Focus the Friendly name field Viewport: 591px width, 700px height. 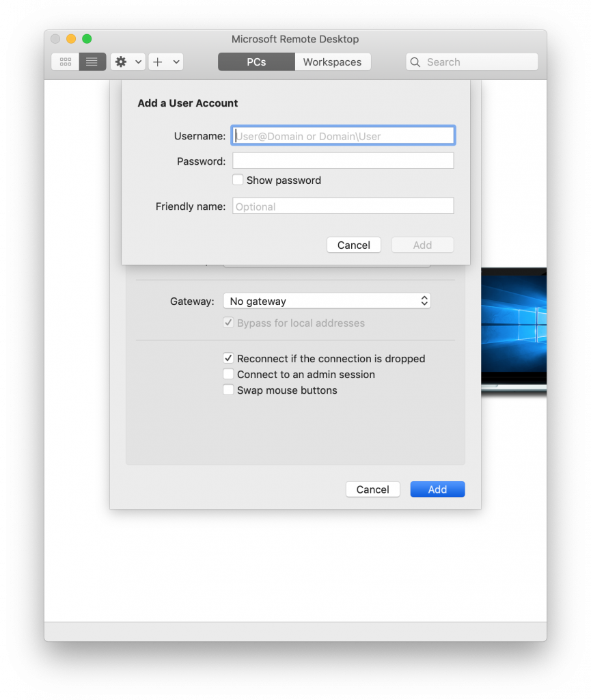point(343,206)
